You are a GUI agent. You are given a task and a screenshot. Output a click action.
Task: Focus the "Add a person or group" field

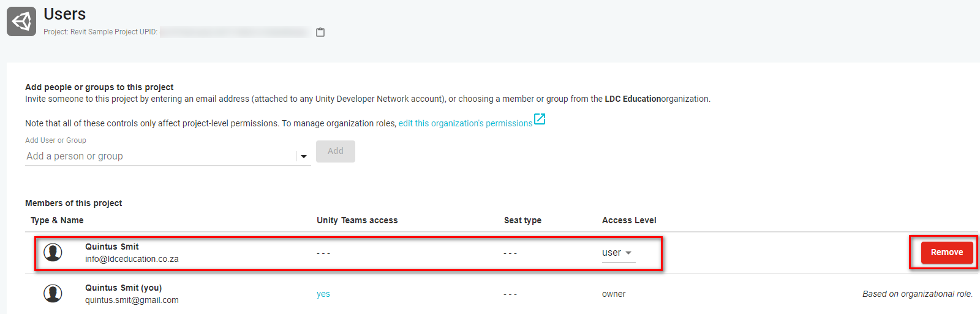pyautogui.click(x=159, y=156)
